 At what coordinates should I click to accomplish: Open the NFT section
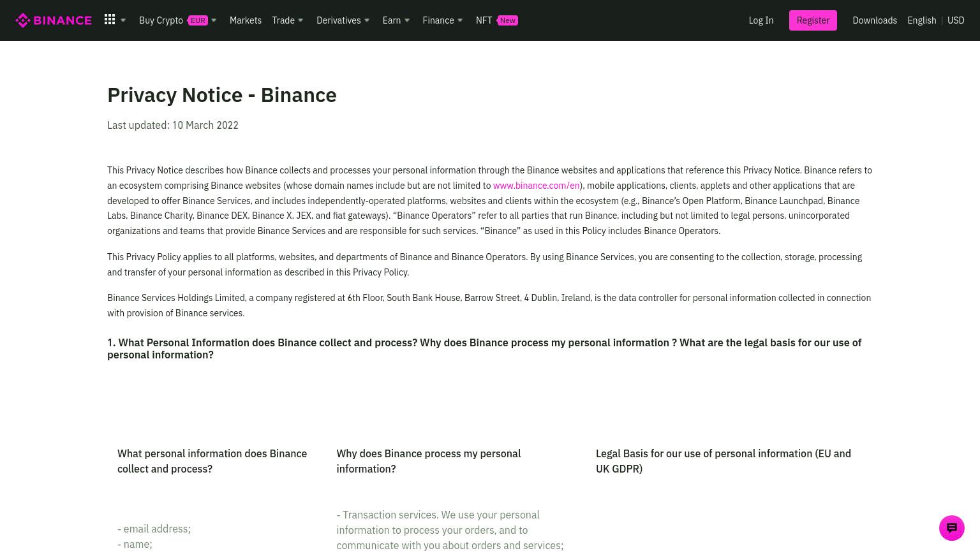484,20
